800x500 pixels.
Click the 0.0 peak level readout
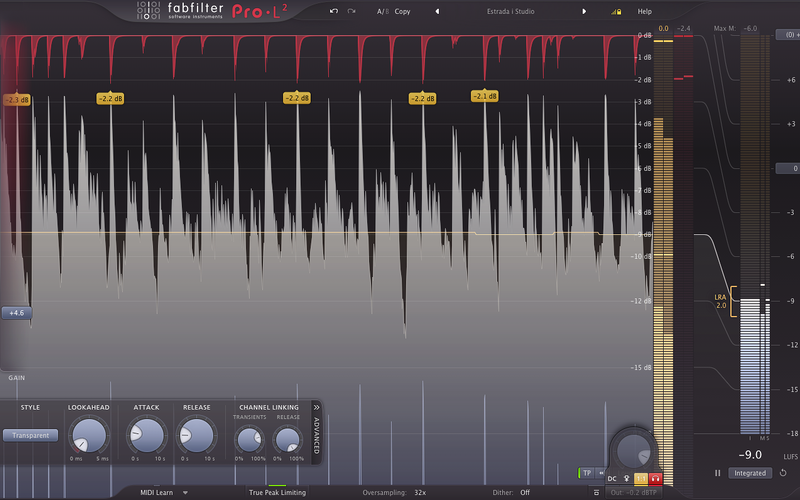(663, 29)
